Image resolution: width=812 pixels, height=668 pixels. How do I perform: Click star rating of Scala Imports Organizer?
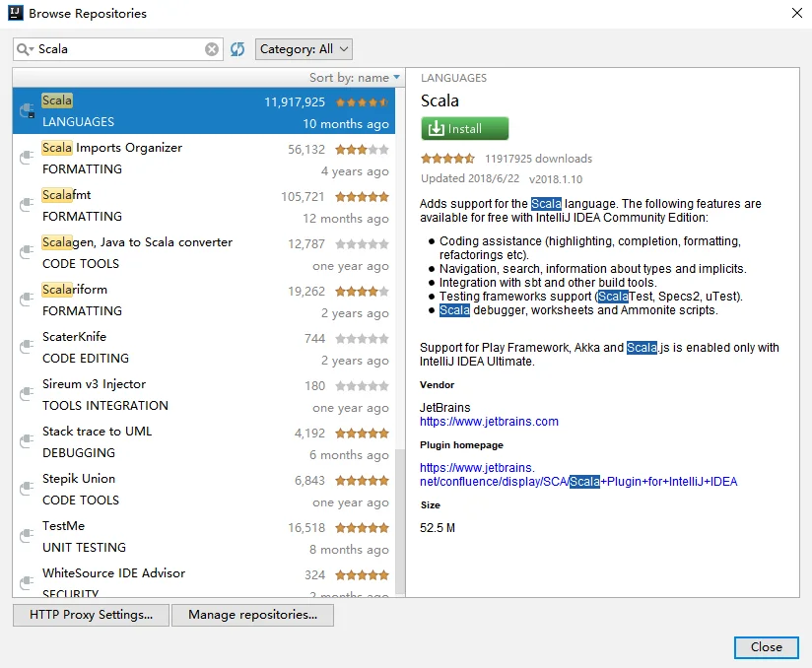point(362,150)
